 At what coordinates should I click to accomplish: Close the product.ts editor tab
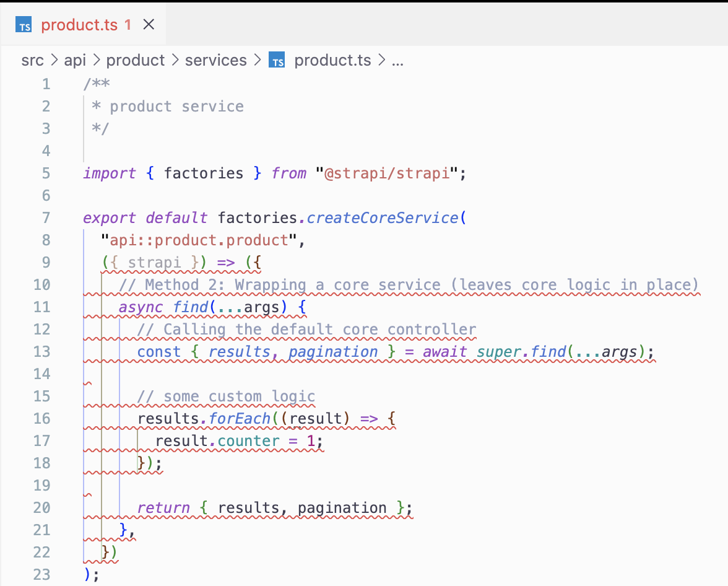coord(148,24)
